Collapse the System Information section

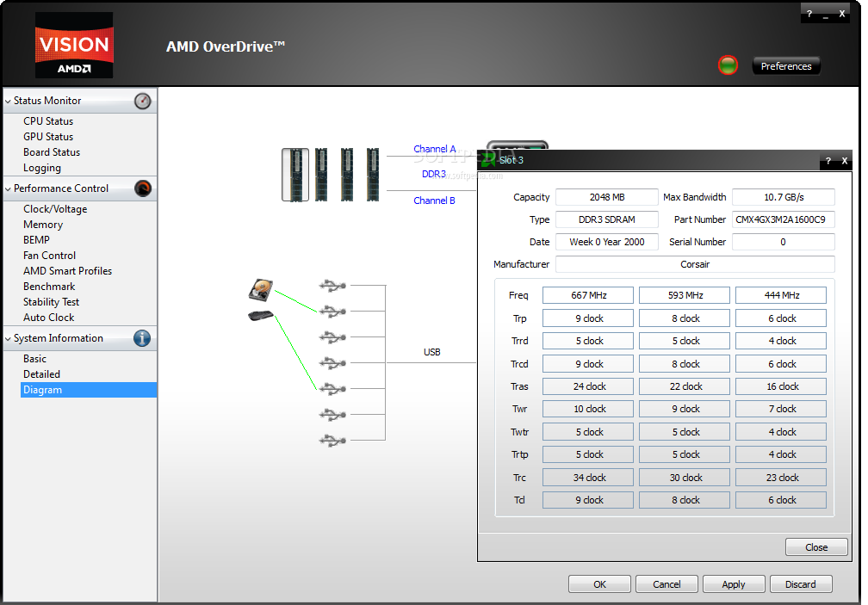8,339
